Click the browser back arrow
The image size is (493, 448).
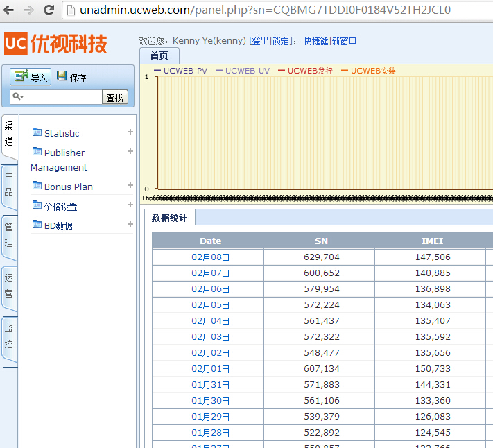click(8, 10)
